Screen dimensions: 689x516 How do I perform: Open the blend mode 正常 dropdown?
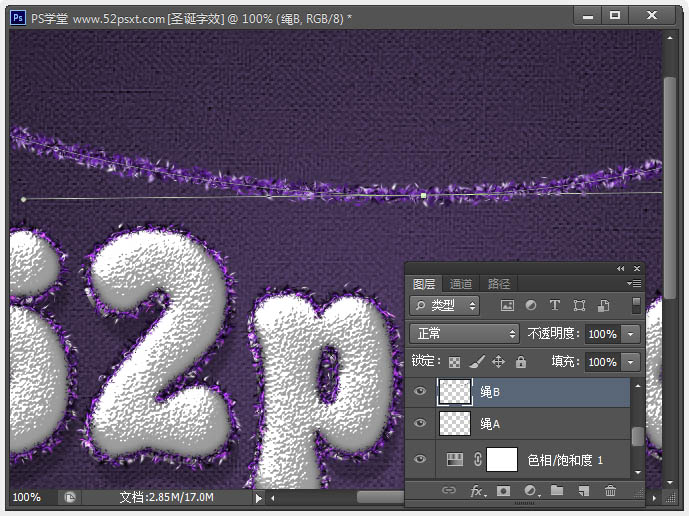(x=465, y=333)
